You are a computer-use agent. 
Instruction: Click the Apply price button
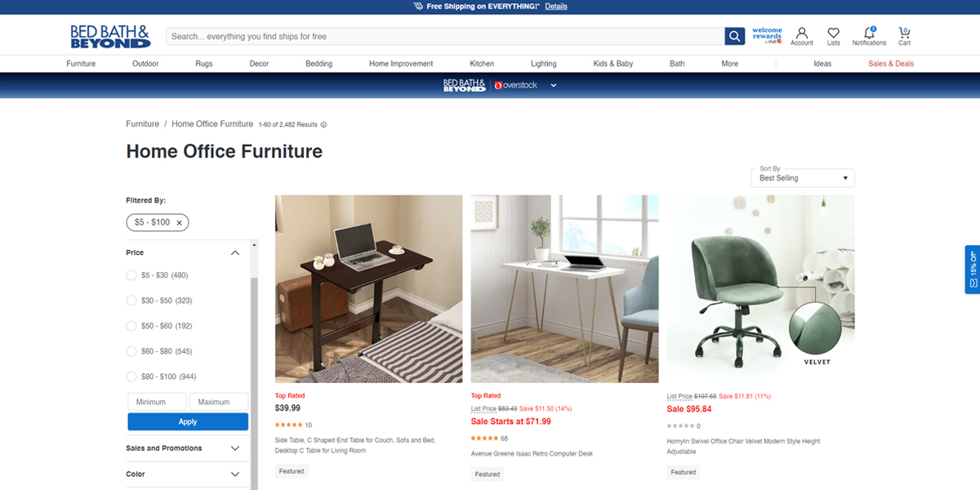tap(188, 421)
